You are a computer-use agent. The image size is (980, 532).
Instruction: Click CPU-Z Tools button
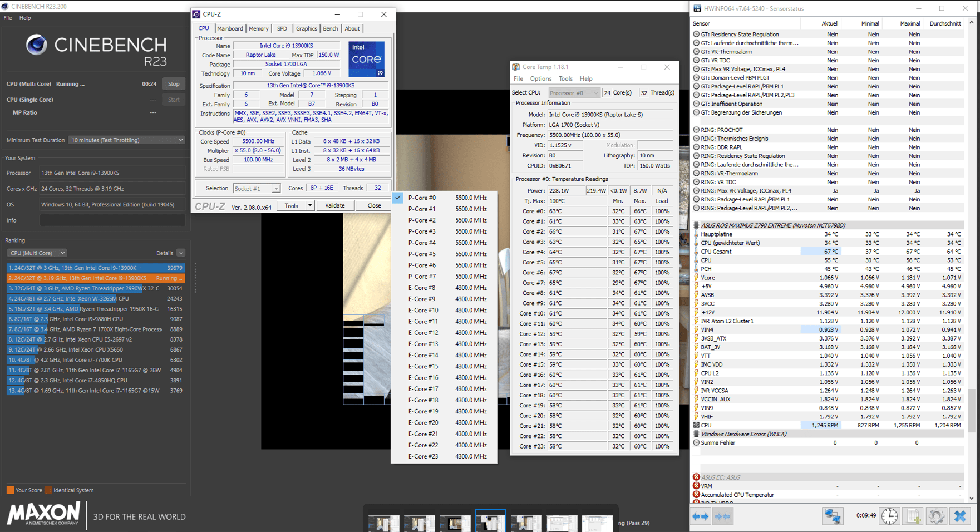[291, 206]
